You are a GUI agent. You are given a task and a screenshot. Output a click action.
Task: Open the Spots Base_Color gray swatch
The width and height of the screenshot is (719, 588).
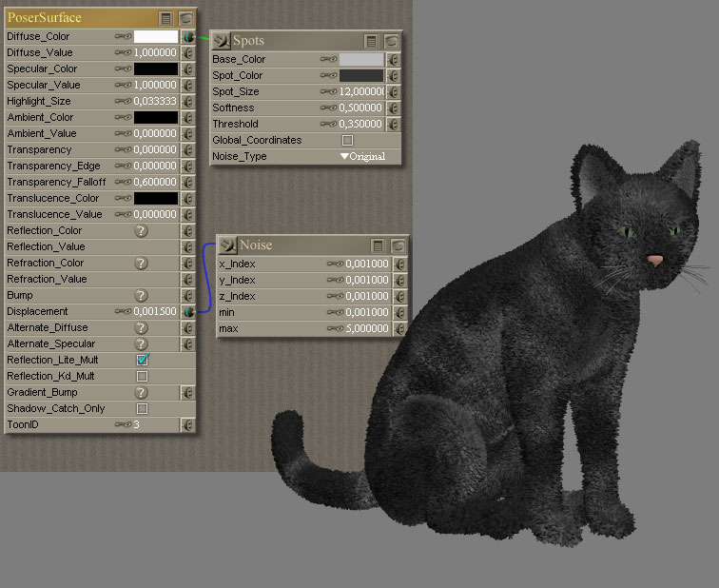[x=361, y=60]
